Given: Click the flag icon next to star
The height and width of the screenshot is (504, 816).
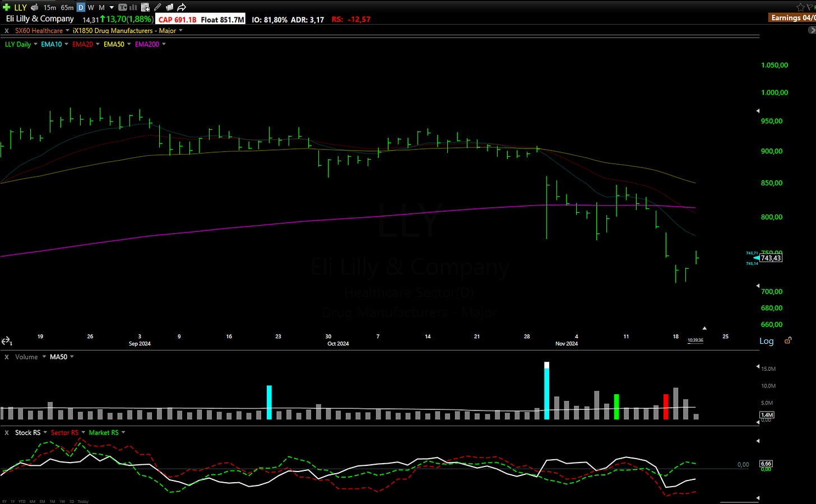Looking at the screenshot, I should (811, 7).
